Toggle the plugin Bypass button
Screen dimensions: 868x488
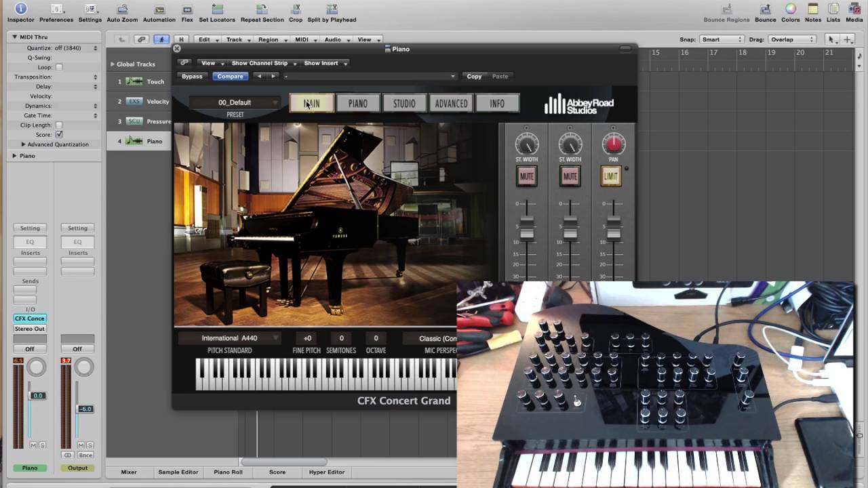pyautogui.click(x=192, y=77)
